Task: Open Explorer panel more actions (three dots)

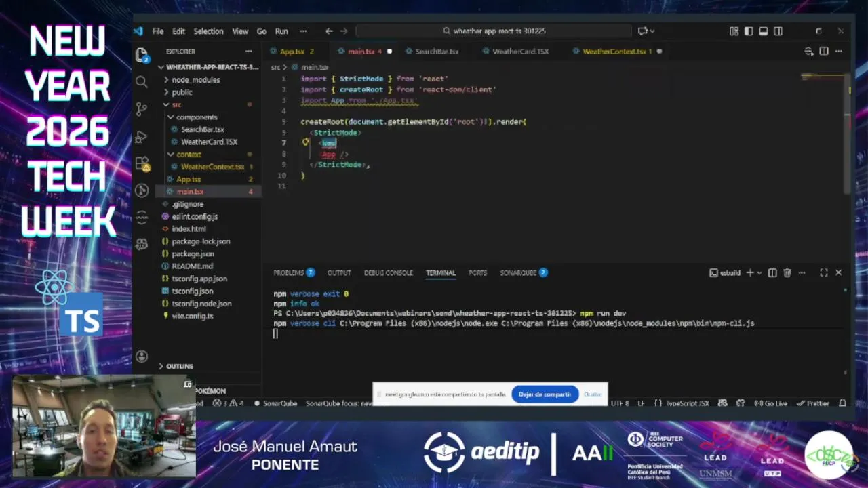Action: pos(249,52)
